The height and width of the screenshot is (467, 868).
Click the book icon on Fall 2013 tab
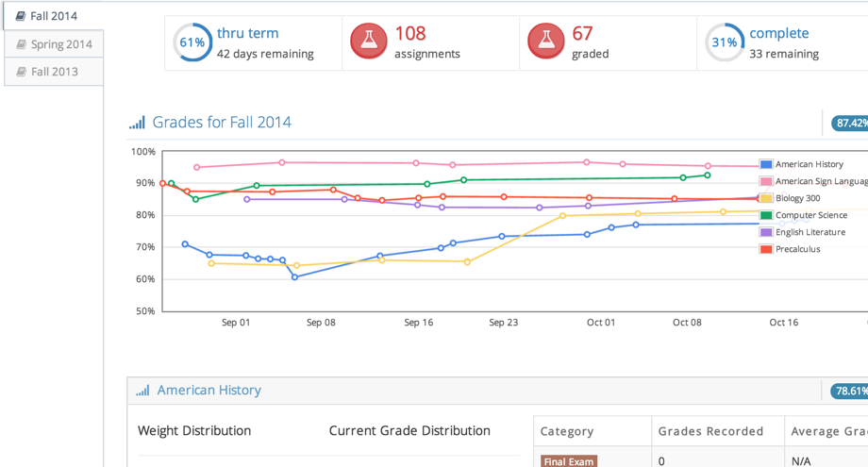coord(21,72)
